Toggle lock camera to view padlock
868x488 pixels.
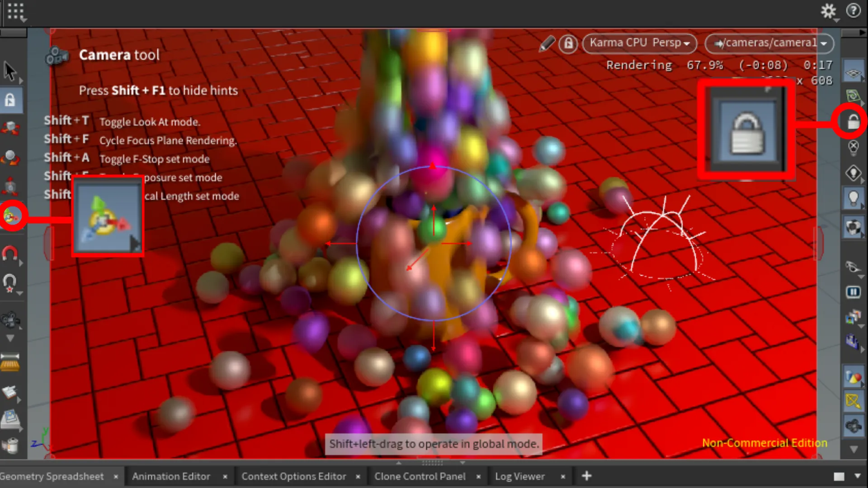(853, 121)
